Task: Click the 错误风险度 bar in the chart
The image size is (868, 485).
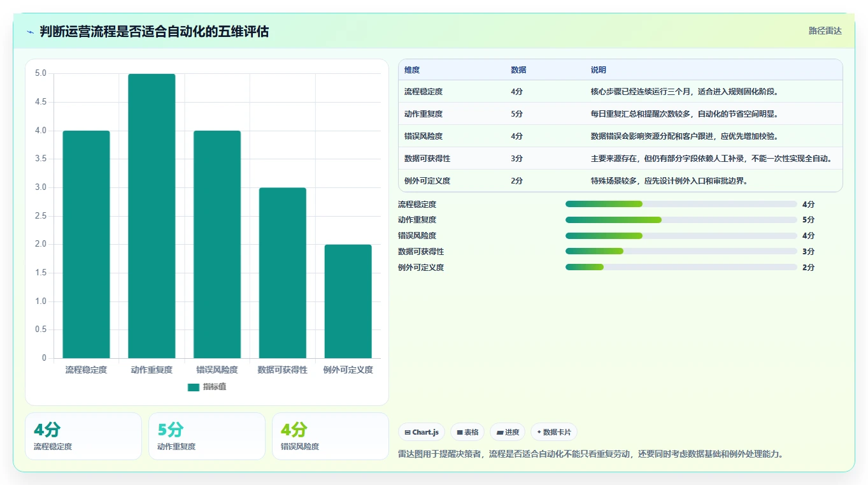Action: coord(217,244)
